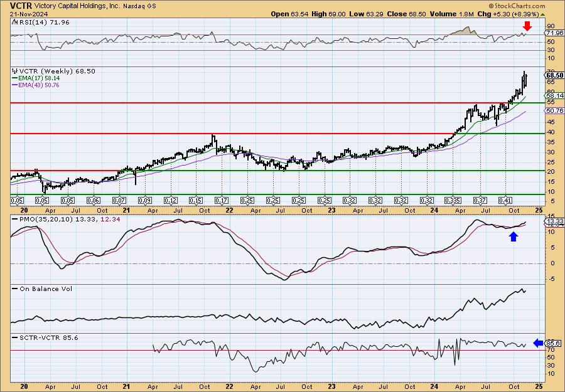Click the VCTR ticker symbol in header
The height and width of the screenshot is (392, 565).
(21, 6)
